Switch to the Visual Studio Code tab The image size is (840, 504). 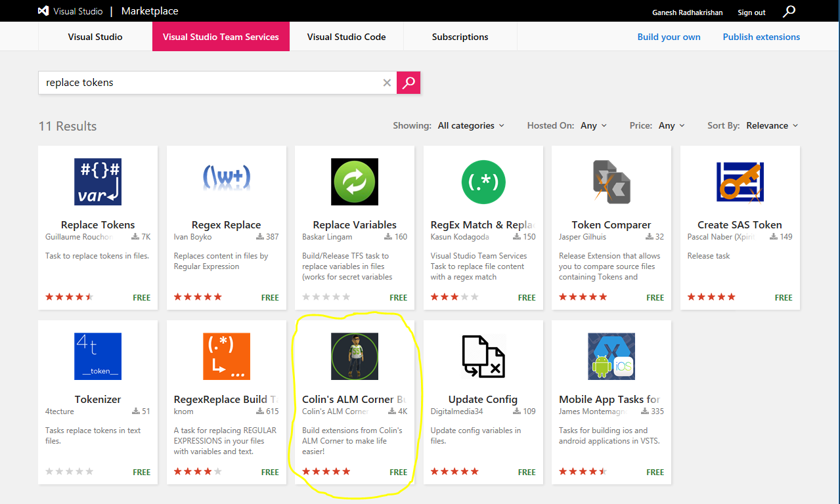point(346,37)
